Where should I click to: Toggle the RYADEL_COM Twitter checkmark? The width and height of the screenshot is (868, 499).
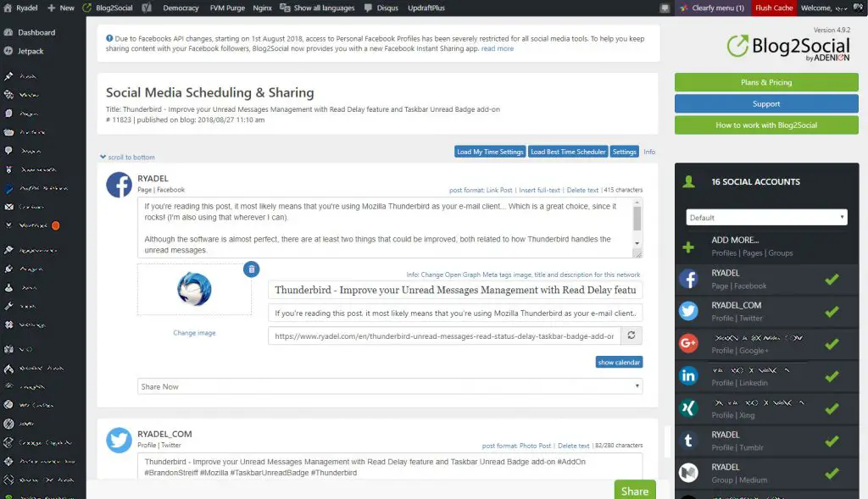832,312
